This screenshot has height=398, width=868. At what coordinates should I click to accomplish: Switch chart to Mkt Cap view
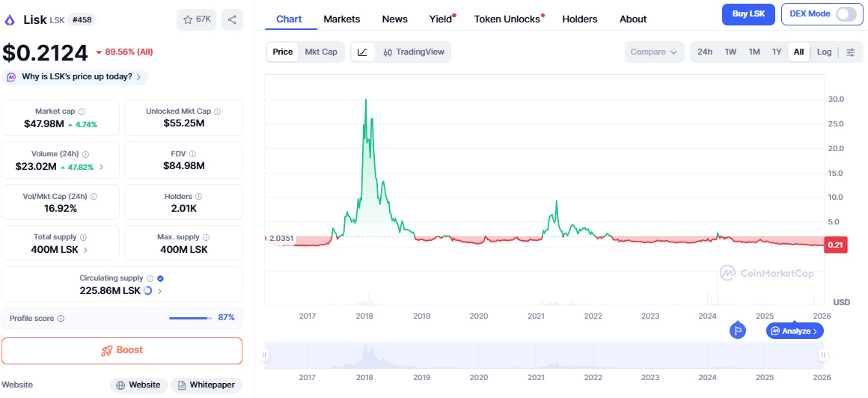(x=321, y=52)
